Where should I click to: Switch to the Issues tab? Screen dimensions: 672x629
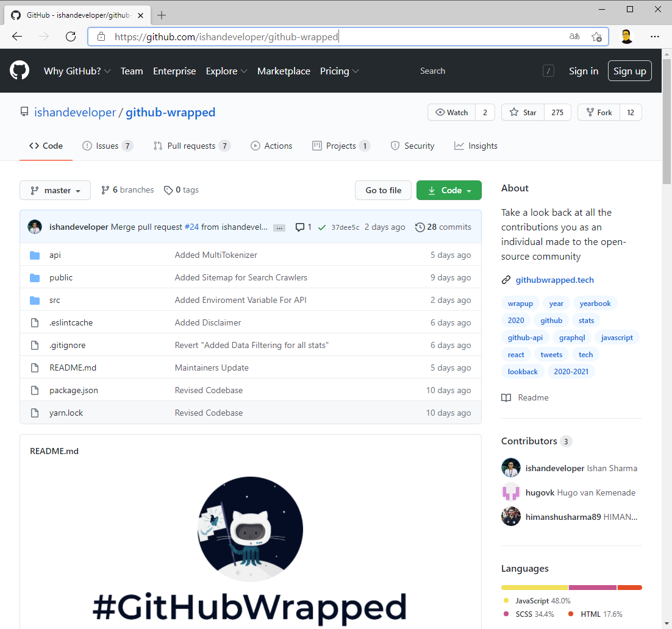pyautogui.click(x=107, y=146)
